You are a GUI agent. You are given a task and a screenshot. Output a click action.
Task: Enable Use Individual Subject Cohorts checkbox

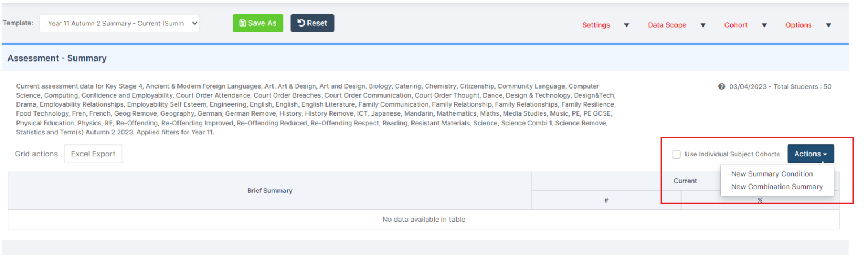[x=676, y=154]
